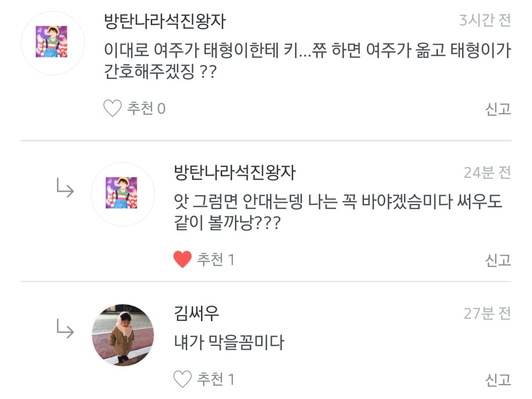Open 김써우's profile photo

[x=123, y=334]
